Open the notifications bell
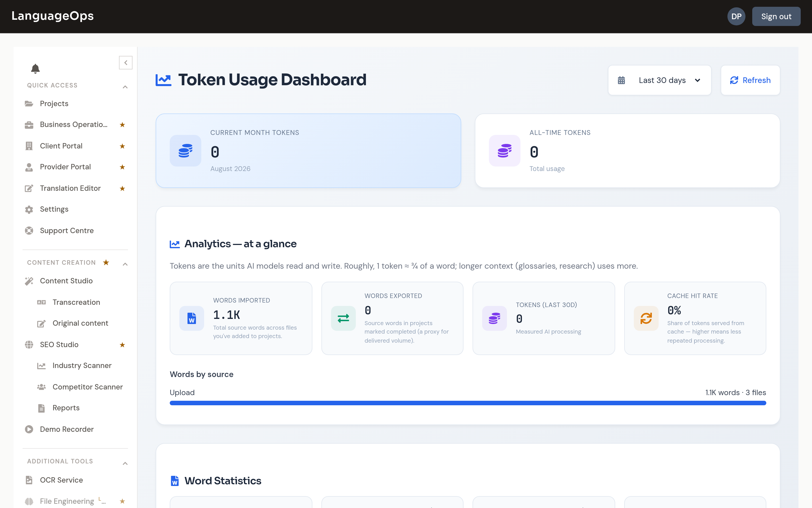The width and height of the screenshot is (812, 508). click(x=35, y=69)
